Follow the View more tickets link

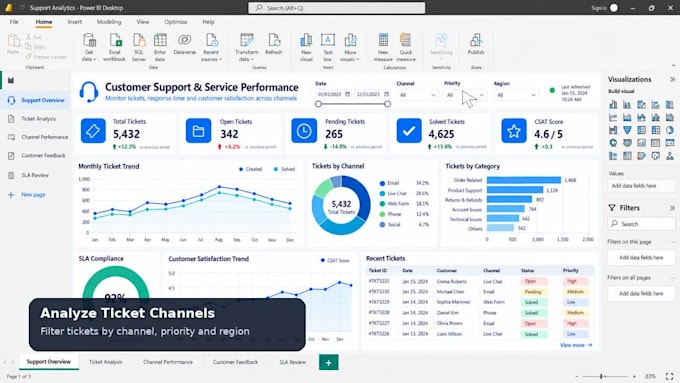[x=575, y=345]
